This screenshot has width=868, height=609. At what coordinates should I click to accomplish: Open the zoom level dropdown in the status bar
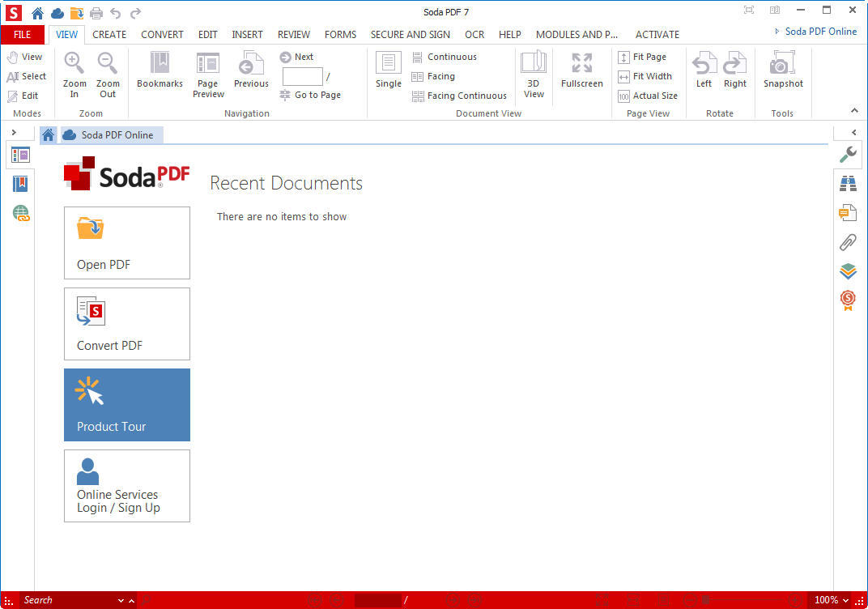[x=847, y=600]
